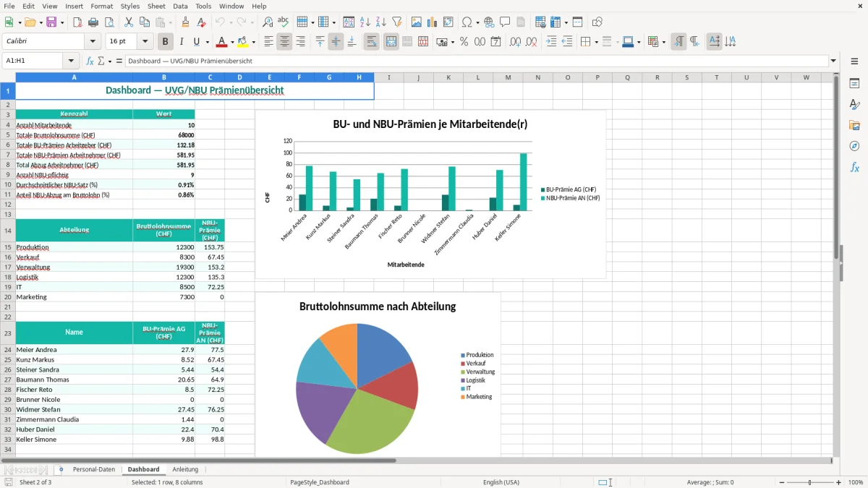
Task: Open Underline style dropdown arrow
Action: [x=207, y=42]
